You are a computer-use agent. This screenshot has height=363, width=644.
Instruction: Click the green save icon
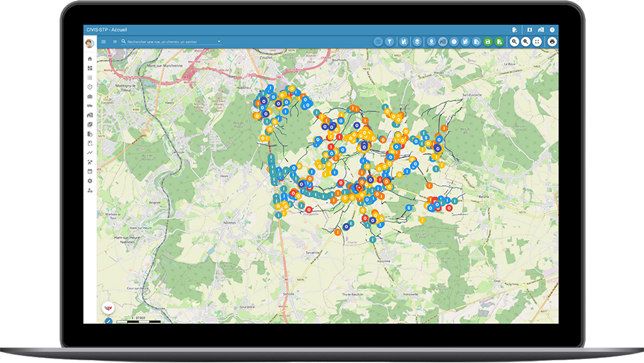pos(488,42)
